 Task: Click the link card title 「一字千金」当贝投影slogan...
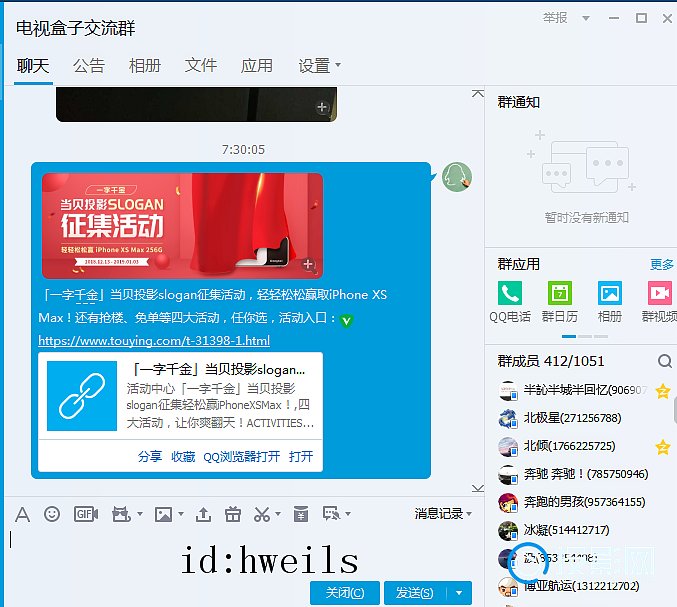[x=217, y=370]
